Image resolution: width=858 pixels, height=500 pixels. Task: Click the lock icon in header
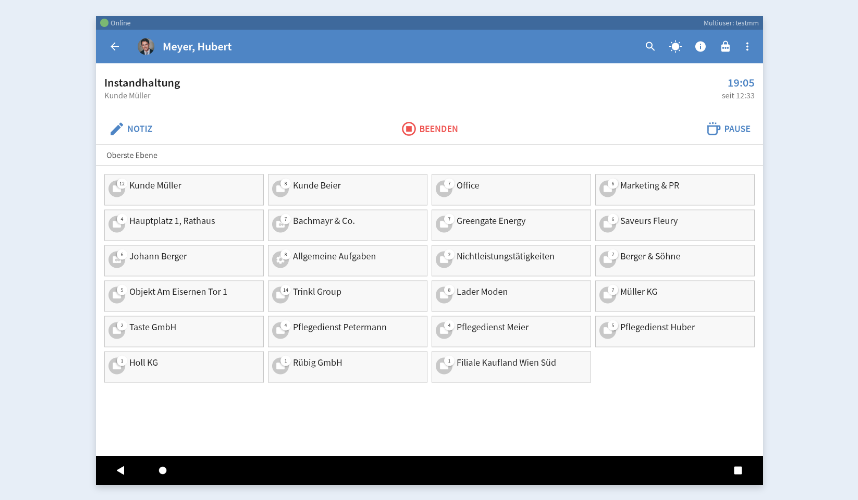tap(725, 47)
